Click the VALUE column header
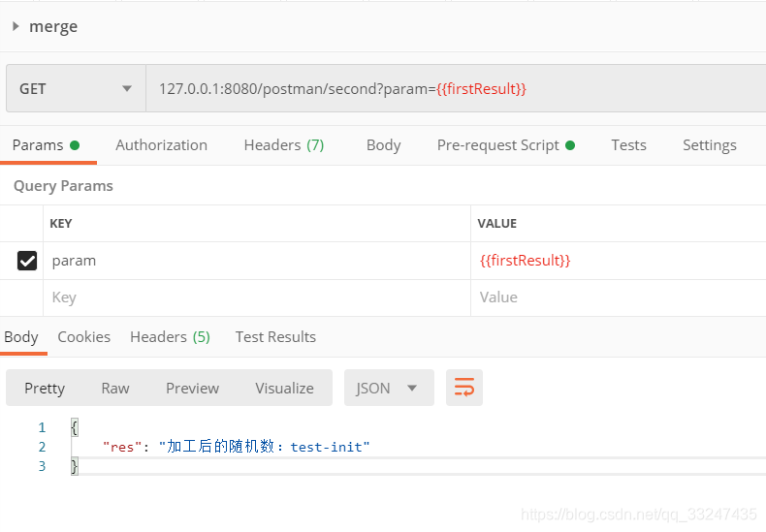Viewport: 766px width, 532px height. (496, 224)
